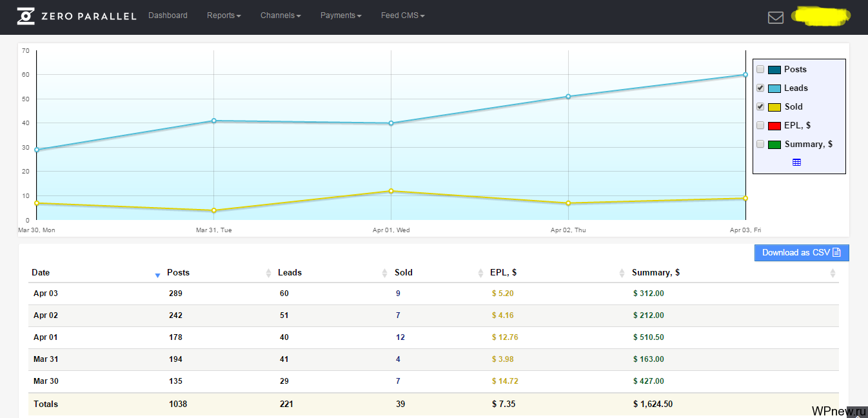Image resolution: width=868 pixels, height=418 pixels.
Task: Click sort arrow icon in Date column
Action: [157, 275]
